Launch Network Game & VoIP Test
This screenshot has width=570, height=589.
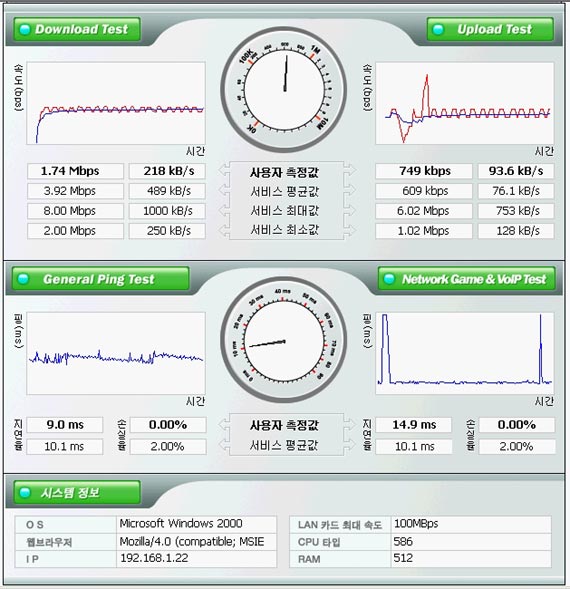point(466,279)
